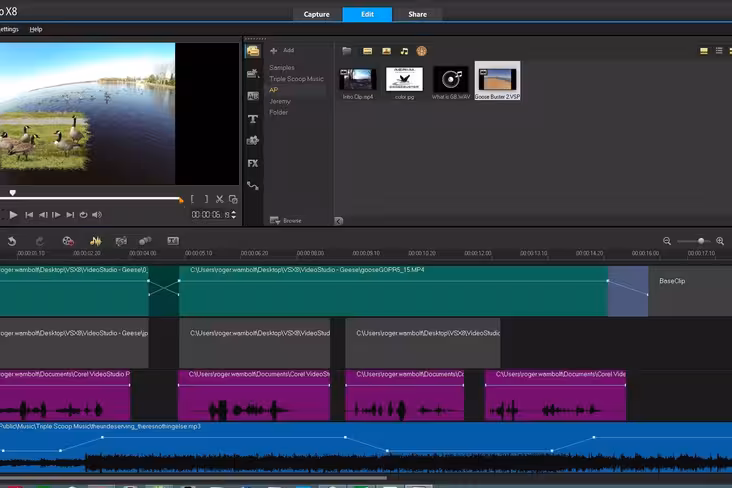This screenshot has height=488, width=732.
Task: Open the Transition library icon
Action: [x=253, y=96]
